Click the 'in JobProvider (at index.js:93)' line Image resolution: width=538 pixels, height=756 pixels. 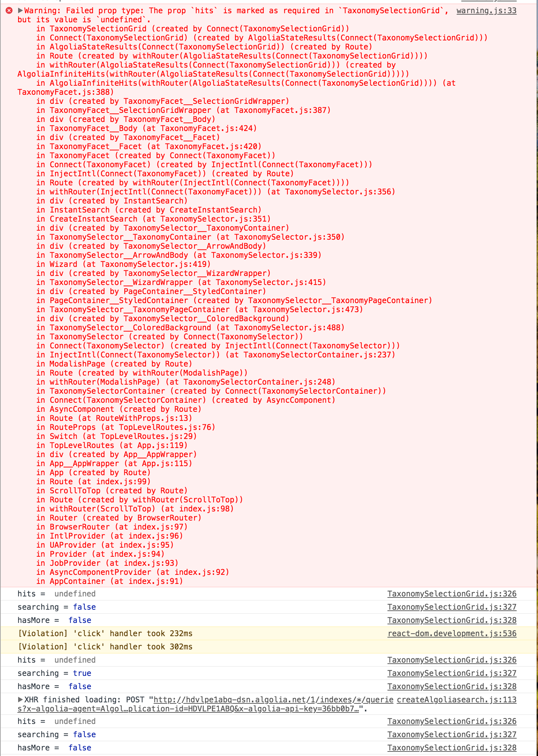coord(107,563)
